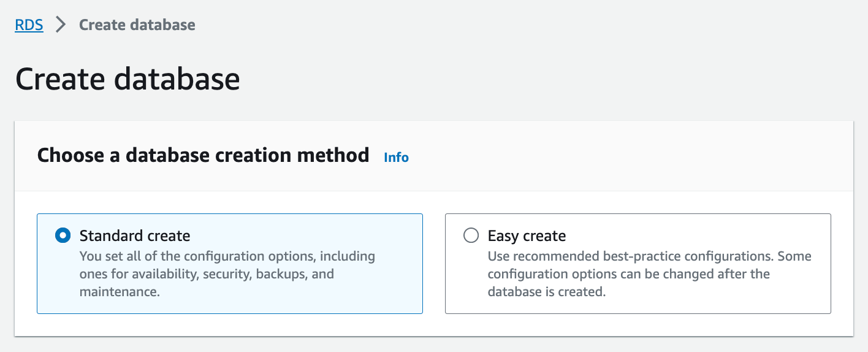Click the Standard create label text

(x=135, y=235)
